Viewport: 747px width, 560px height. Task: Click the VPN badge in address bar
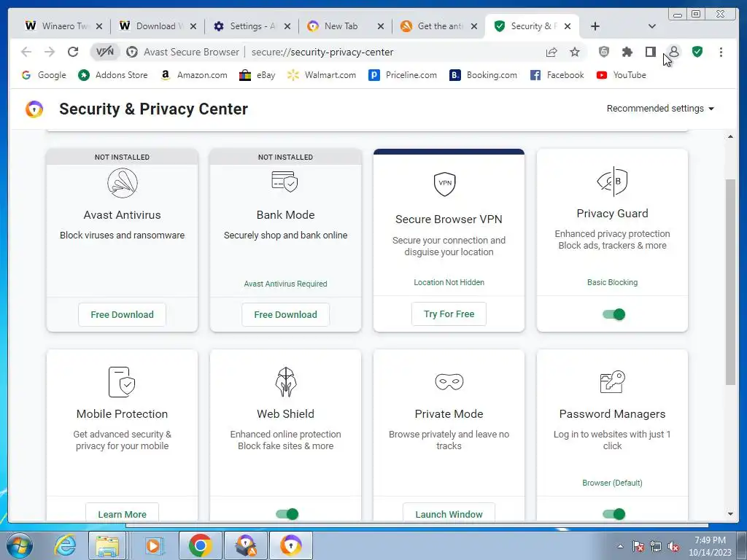click(105, 52)
